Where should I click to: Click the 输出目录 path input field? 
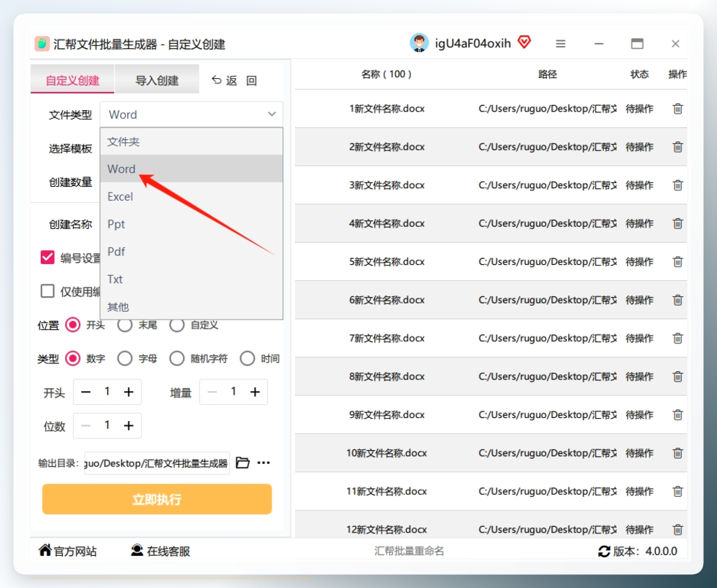(157, 463)
